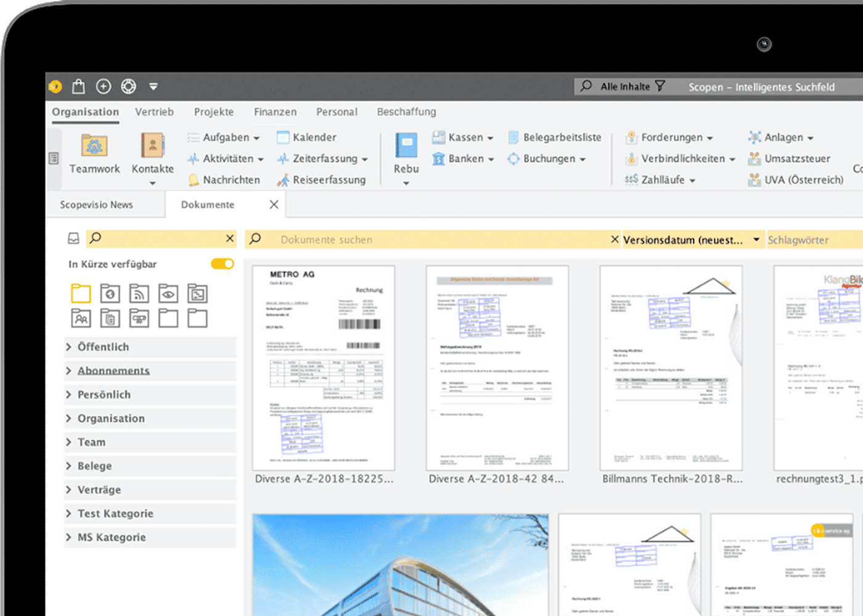This screenshot has width=863, height=616.
Task: Open the Billmanns Technik document thumbnail
Action: [671, 368]
